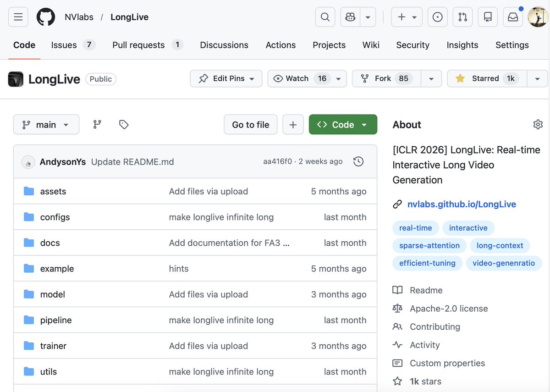
Task: Open notifications inbox icon
Action: coord(513,17)
